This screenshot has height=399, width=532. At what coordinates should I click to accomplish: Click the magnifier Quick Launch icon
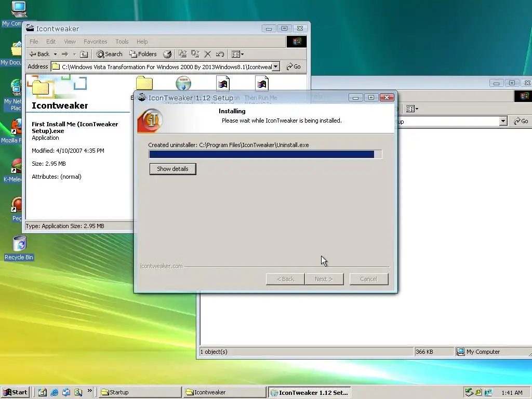[78, 392]
